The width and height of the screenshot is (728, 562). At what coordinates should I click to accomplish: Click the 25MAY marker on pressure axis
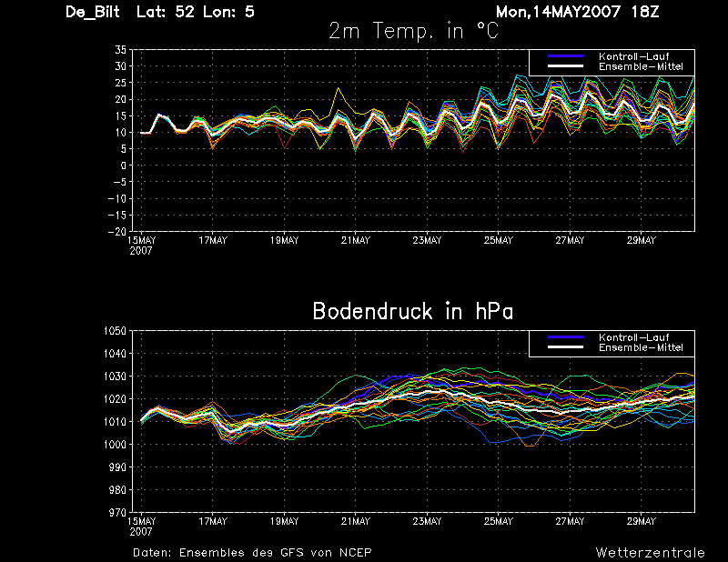[498, 521]
